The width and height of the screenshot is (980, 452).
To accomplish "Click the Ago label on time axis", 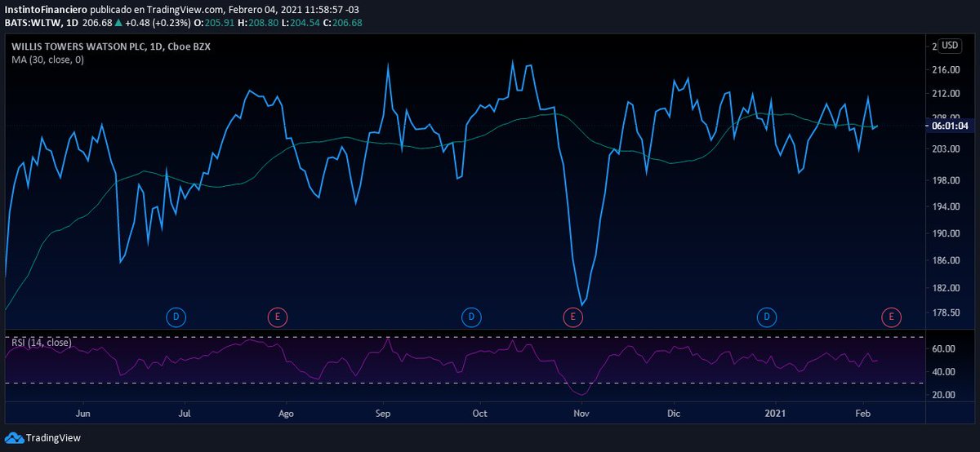I will pos(287,414).
